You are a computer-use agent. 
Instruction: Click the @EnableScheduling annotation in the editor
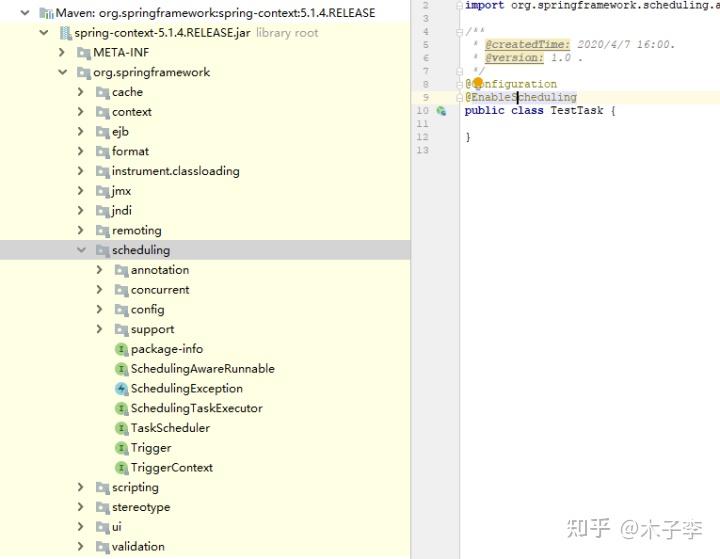[x=521, y=97]
